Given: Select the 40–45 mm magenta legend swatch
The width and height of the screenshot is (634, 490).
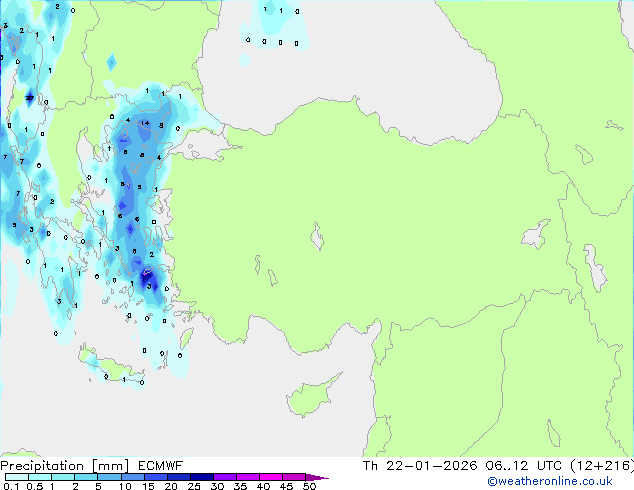Looking at the screenshot, I should 271,477.
